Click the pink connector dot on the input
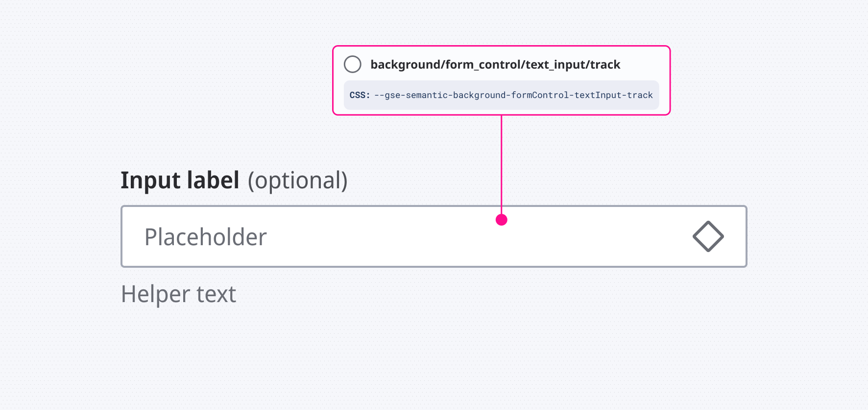 (501, 220)
